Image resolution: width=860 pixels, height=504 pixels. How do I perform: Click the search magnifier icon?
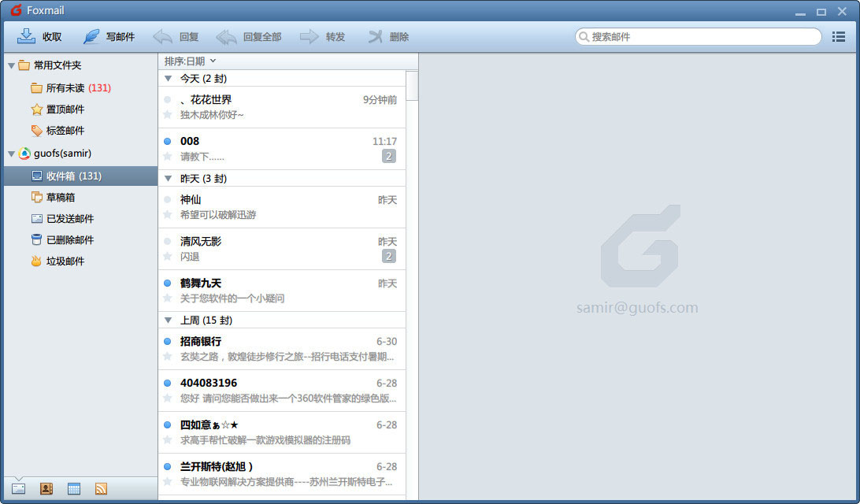[584, 37]
